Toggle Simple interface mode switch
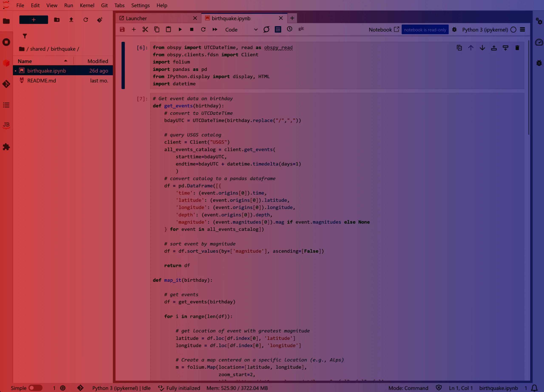Image resolution: width=544 pixels, height=392 pixels. pos(35,388)
